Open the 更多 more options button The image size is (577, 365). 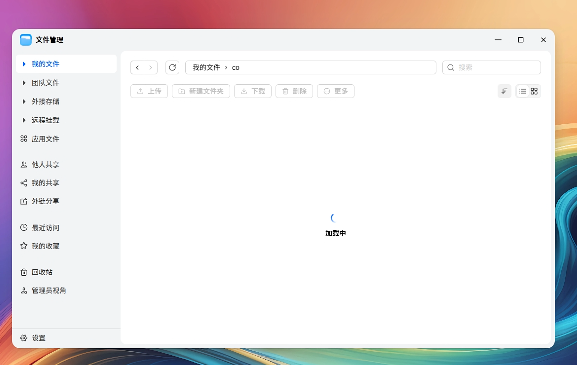(336, 91)
